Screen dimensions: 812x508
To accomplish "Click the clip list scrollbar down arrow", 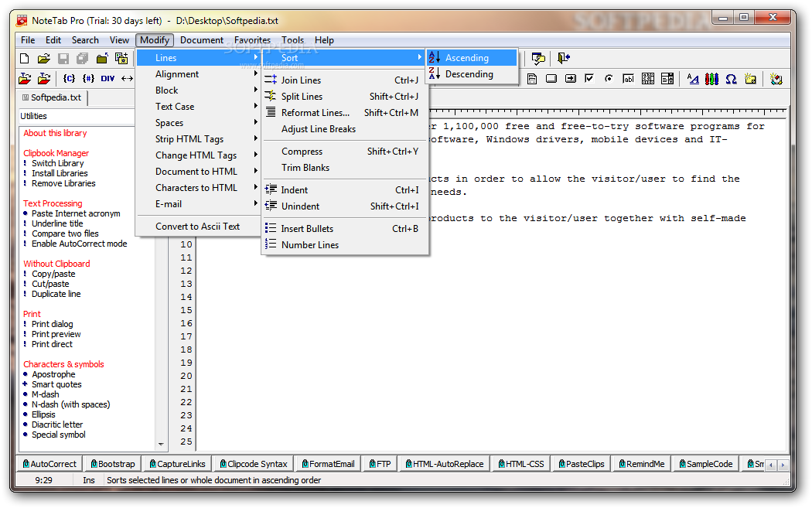I will click(x=161, y=445).
